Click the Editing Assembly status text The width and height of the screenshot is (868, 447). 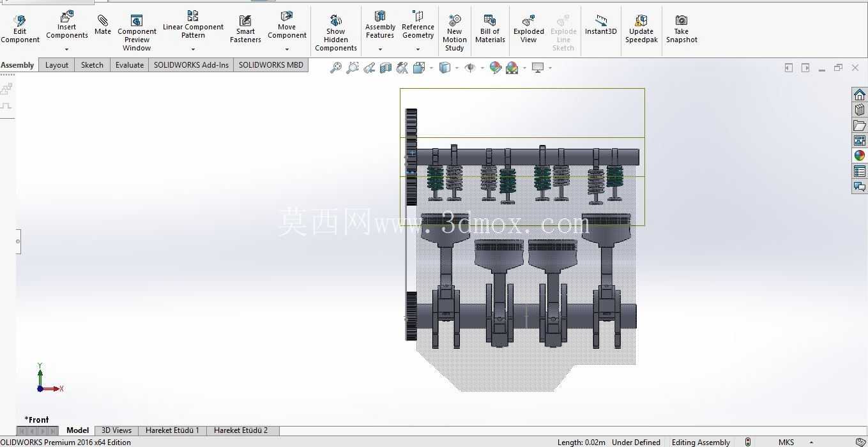[701, 442]
